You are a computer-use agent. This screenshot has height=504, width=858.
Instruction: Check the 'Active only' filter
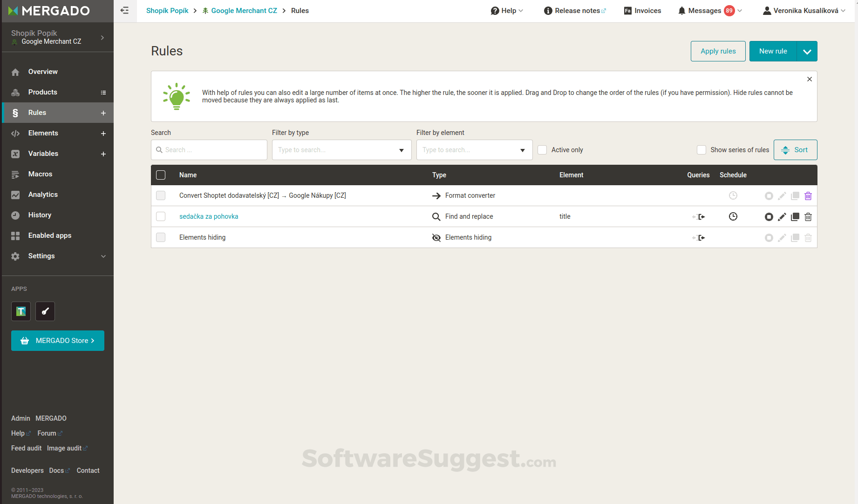point(542,150)
